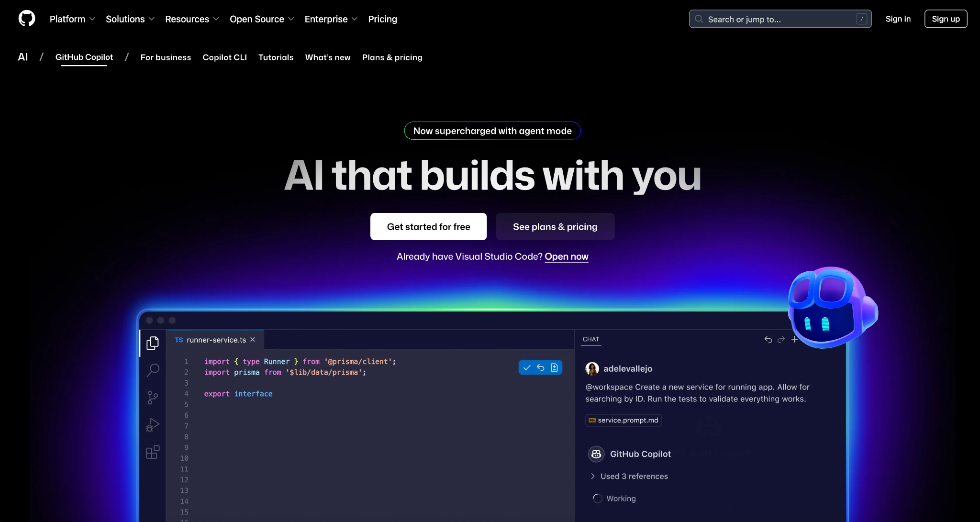
Task: Switch to the runner-service.ts tab
Action: pyautogui.click(x=216, y=340)
